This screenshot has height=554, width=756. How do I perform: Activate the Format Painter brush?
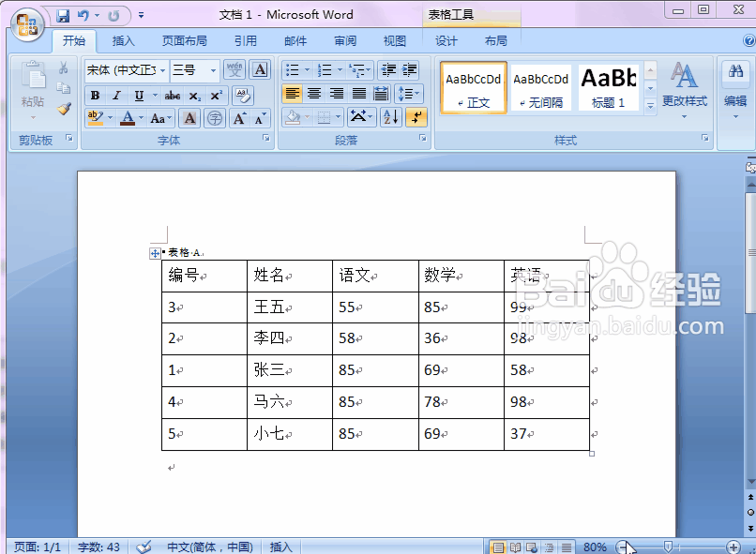click(64, 109)
